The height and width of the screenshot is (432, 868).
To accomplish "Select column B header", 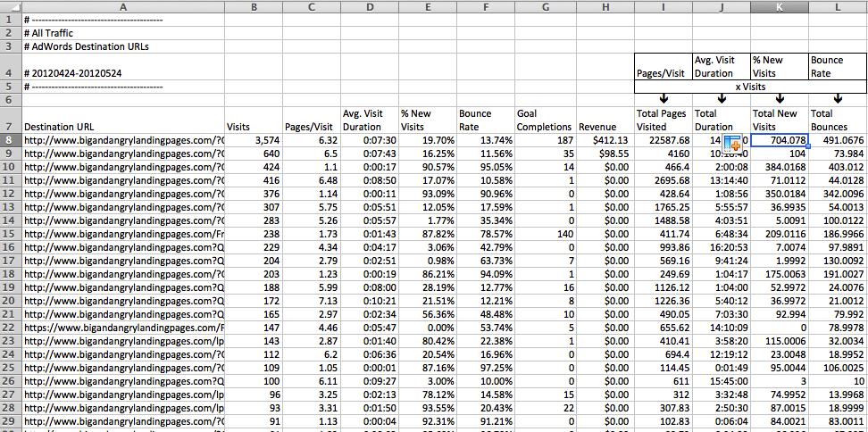I will click(x=254, y=6).
